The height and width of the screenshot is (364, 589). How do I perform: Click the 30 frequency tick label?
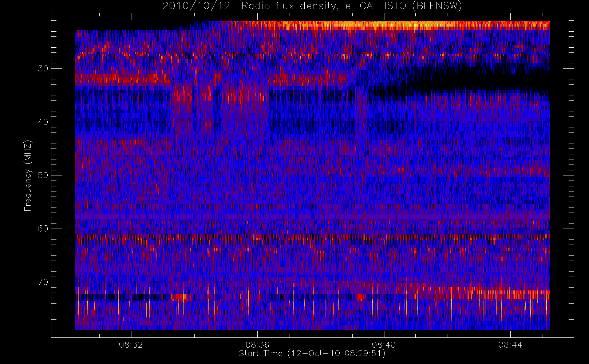pyautogui.click(x=43, y=68)
